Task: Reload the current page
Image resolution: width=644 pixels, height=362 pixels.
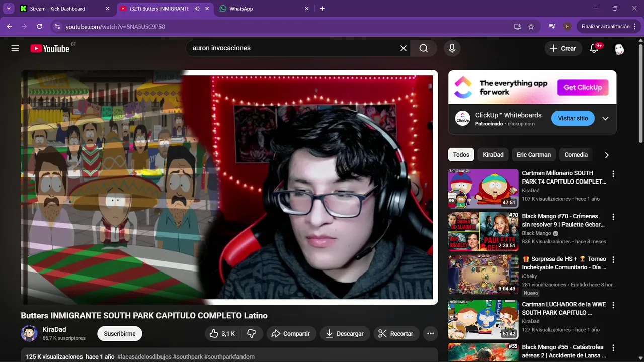Action: point(39,26)
